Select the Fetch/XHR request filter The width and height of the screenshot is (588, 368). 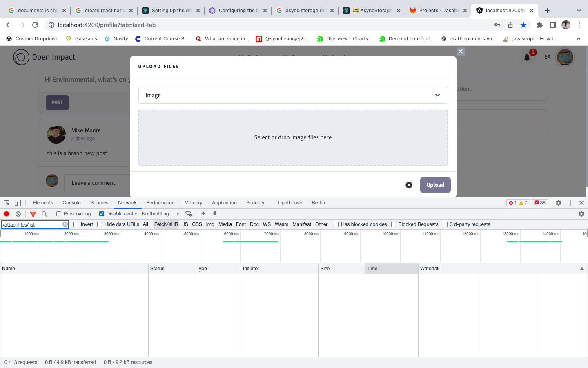[166, 224]
